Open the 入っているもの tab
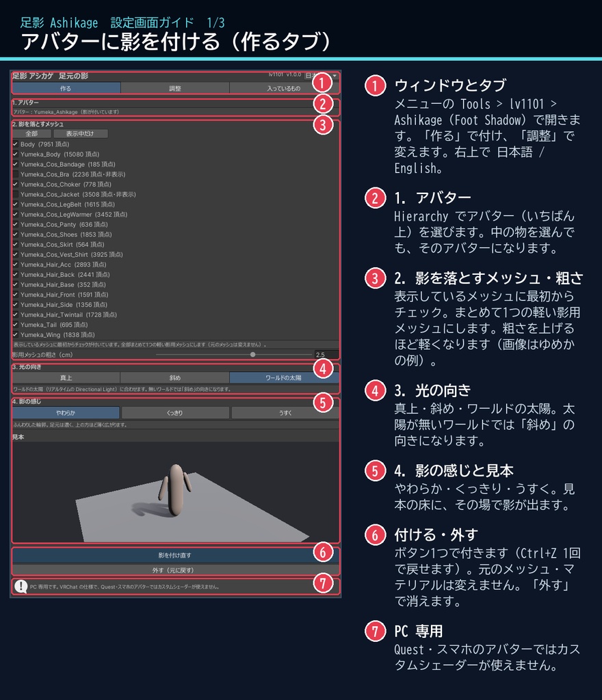 (x=284, y=88)
